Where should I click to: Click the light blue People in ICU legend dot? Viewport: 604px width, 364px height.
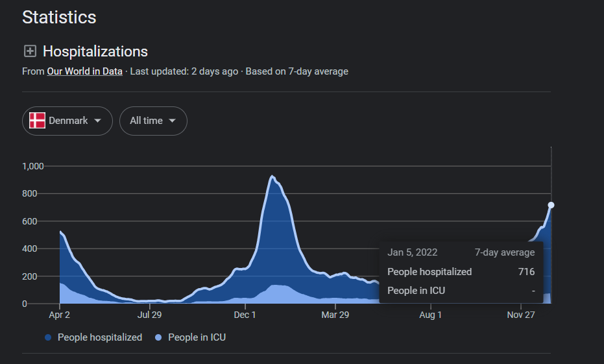159,337
